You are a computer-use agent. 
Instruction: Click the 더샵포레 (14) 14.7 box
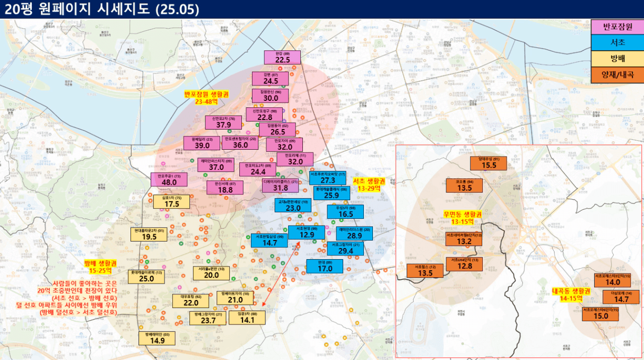click(x=621, y=297)
